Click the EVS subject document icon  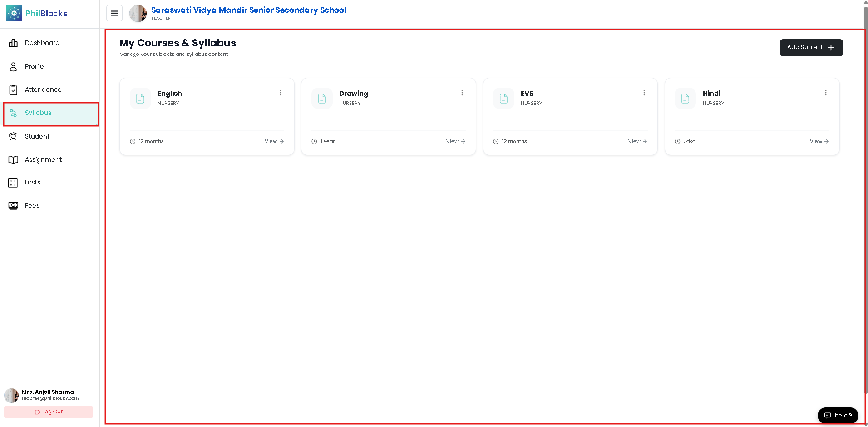tap(503, 98)
